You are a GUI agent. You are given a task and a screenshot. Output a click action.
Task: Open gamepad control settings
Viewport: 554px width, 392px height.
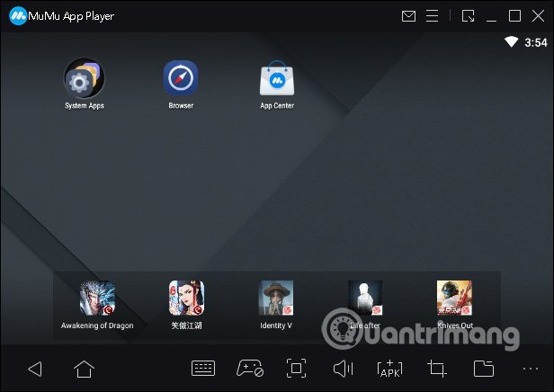click(249, 369)
